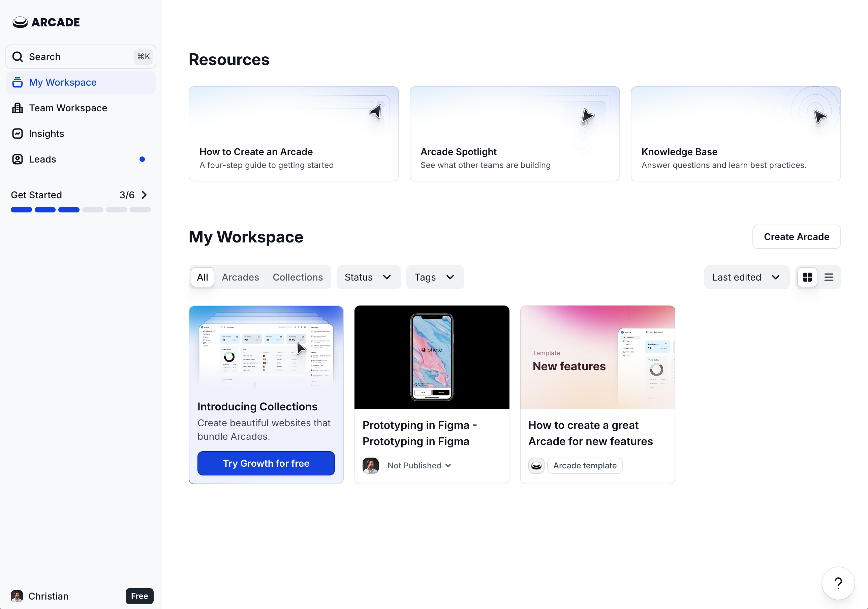Click the My Workspace sidebar icon

[18, 82]
